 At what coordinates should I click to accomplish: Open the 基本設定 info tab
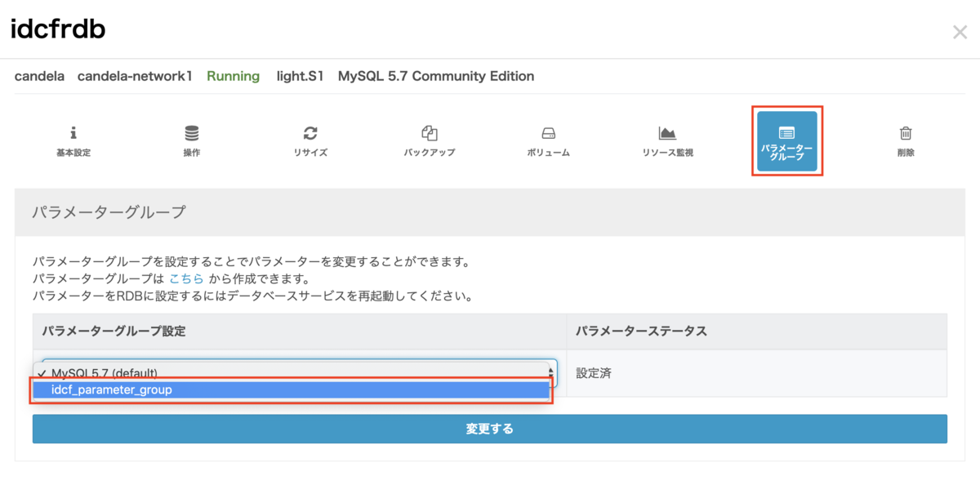click(x=73, y=141)
